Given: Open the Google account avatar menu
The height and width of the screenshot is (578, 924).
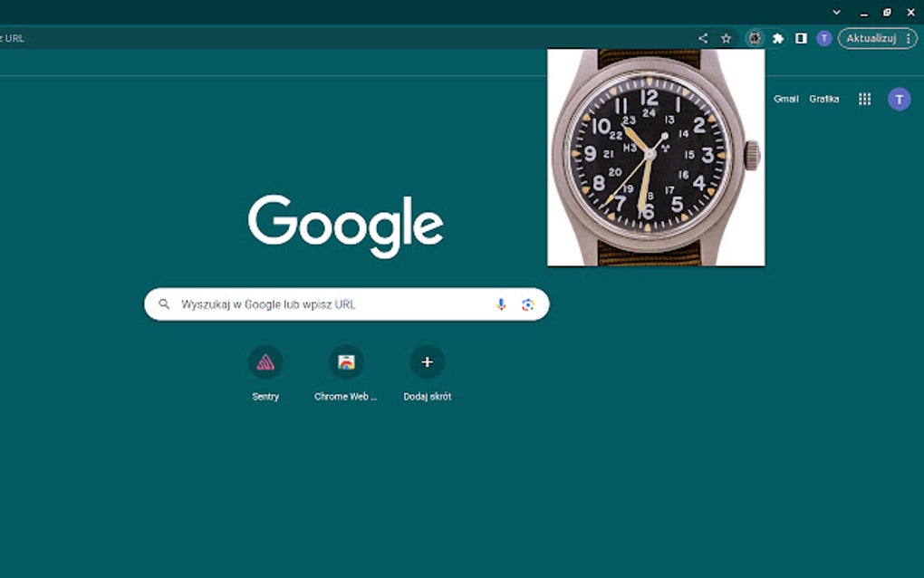Looking at the screenshot, I should coord(898,98).
